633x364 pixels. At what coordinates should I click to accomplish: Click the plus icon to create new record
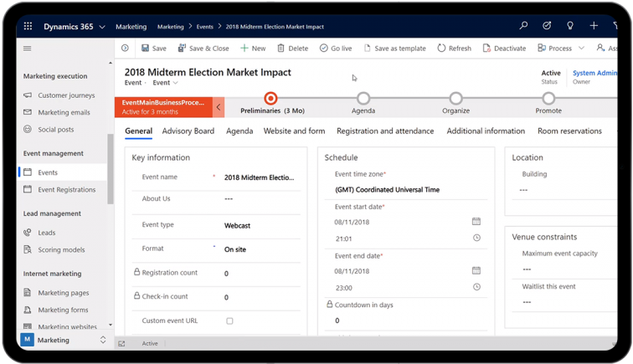594,26
